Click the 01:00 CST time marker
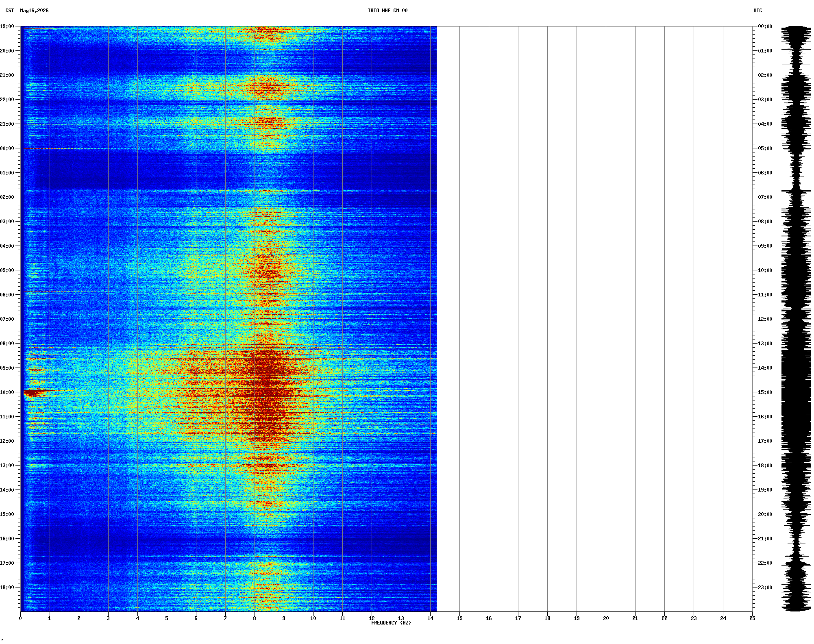Screen dimensions: 814x644 7,173
